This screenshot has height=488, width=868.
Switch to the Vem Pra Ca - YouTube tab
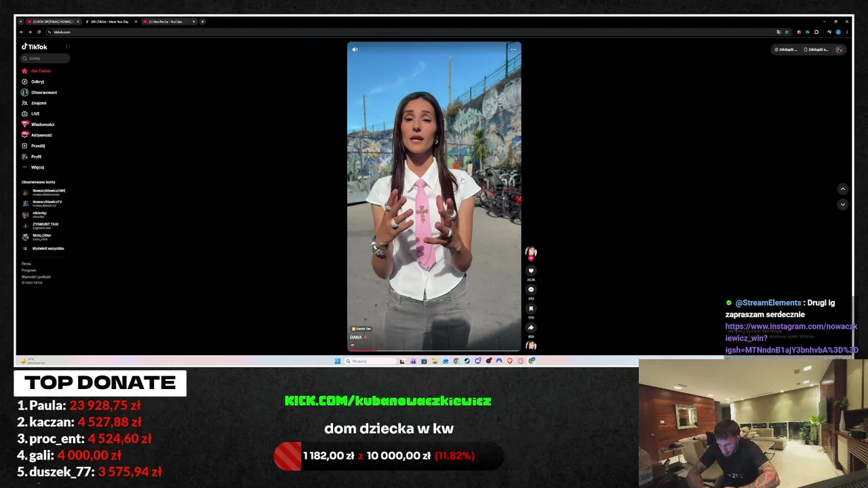[168, 22]
